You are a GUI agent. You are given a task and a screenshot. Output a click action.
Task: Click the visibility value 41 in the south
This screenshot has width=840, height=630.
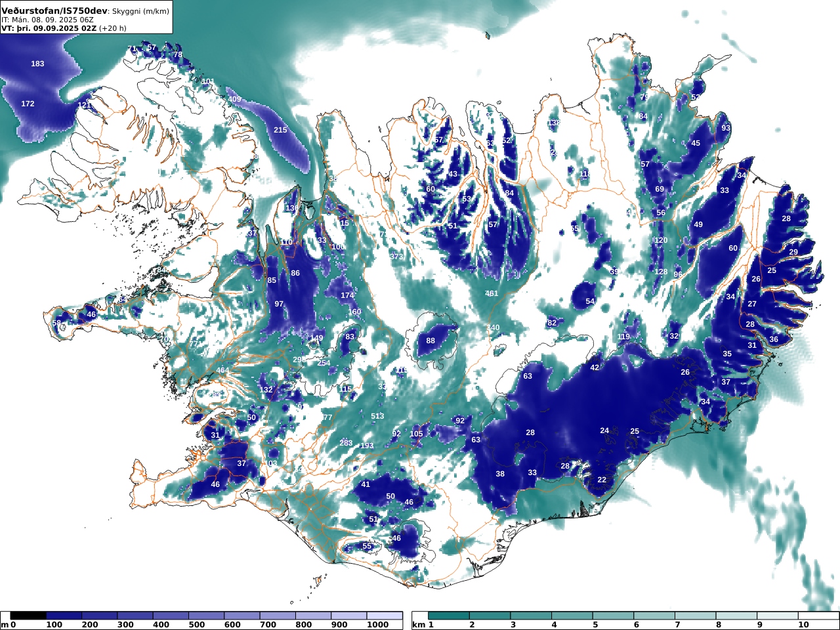click(366, 484)
